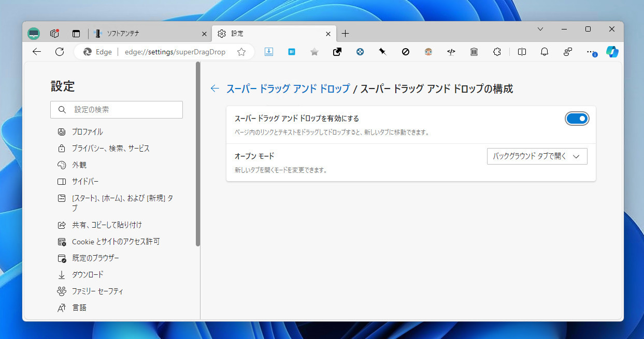The height and width of the screenshot is (339, 644).
Task: Open the プロファイル settings section
Action: (88, 131)
